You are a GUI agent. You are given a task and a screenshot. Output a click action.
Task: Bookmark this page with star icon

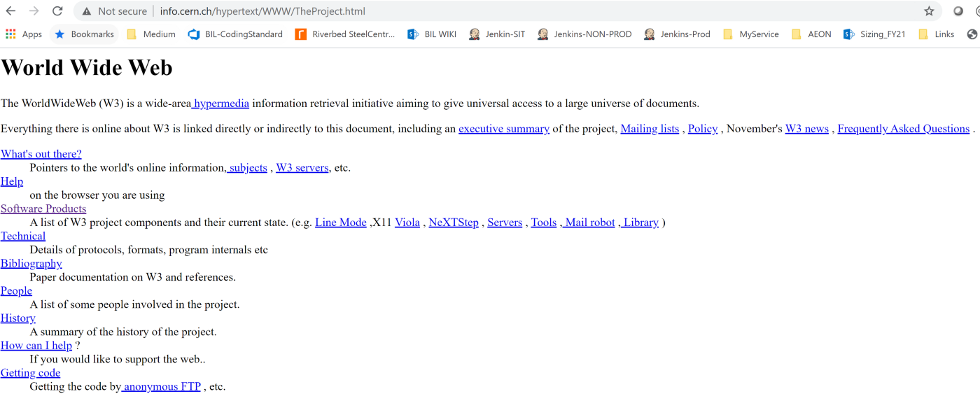click(929, 11)
